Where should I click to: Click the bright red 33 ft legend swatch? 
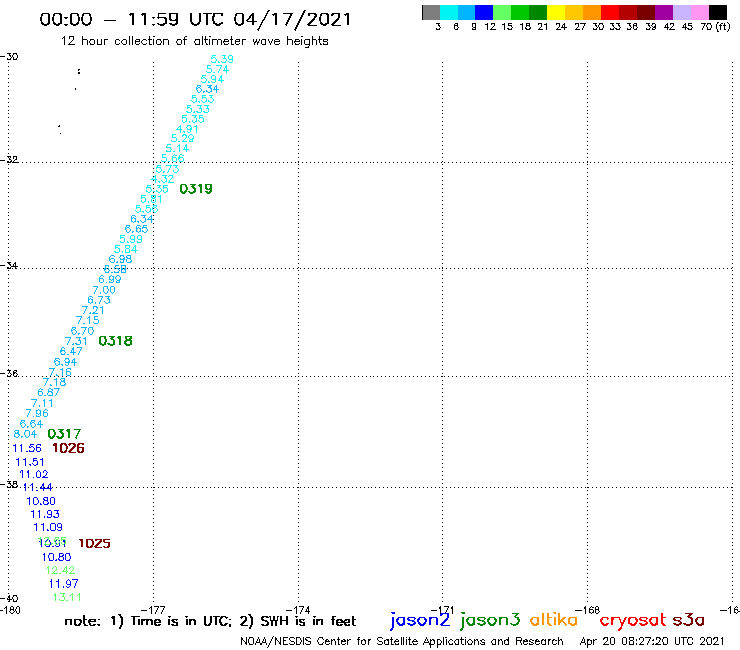point(610,12)
